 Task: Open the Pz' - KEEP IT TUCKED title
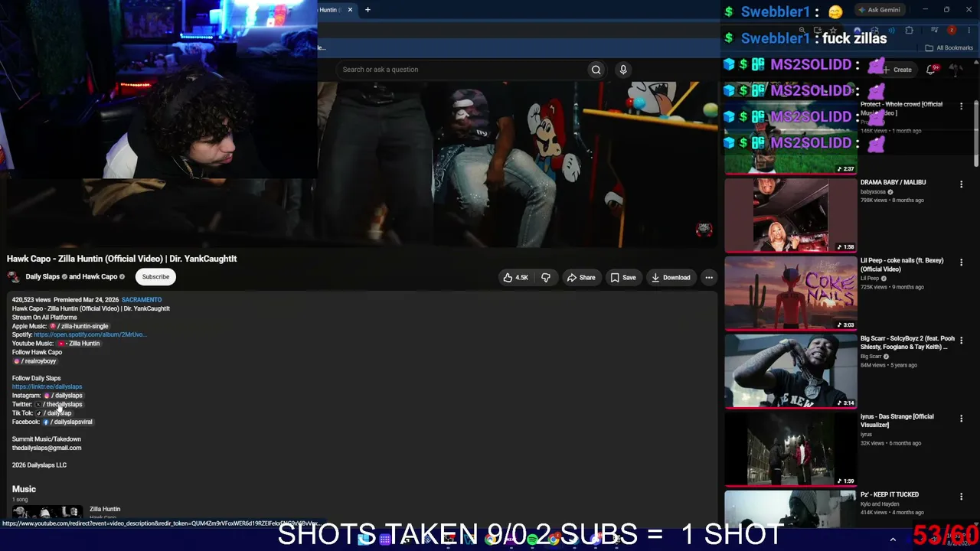[890, 494]
